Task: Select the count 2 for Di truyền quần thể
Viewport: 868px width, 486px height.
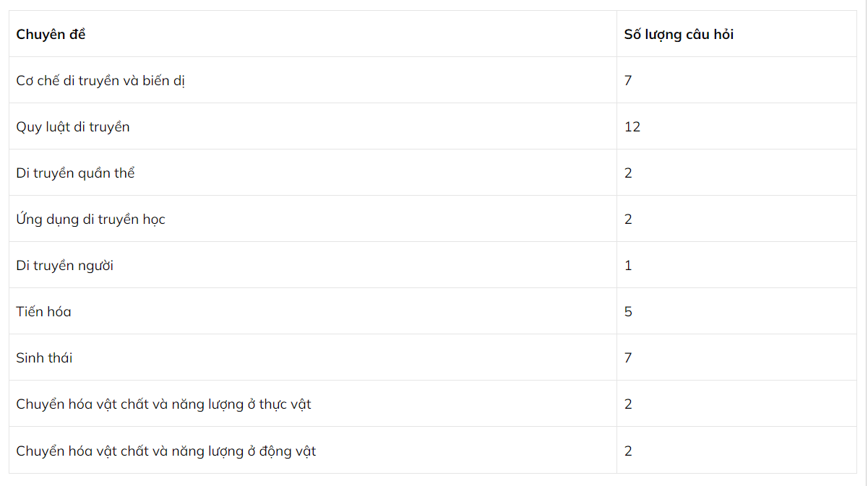Action: [x=628, y=173]
